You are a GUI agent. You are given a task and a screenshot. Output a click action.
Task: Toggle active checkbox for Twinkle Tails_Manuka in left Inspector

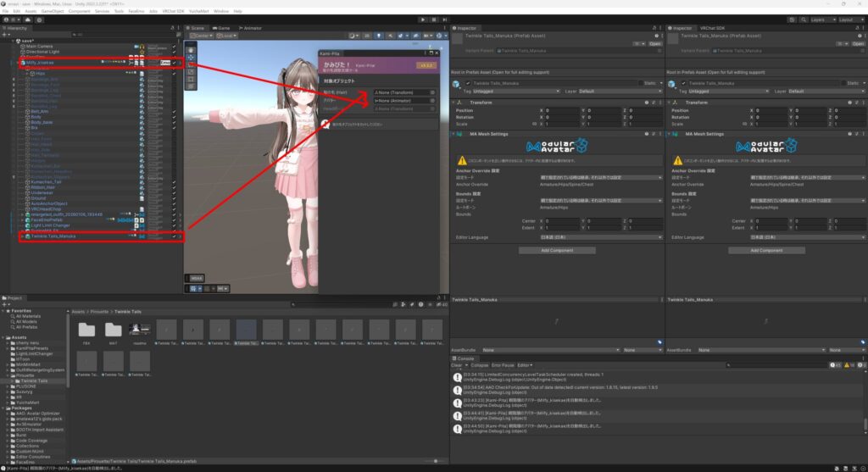[468, 83]
